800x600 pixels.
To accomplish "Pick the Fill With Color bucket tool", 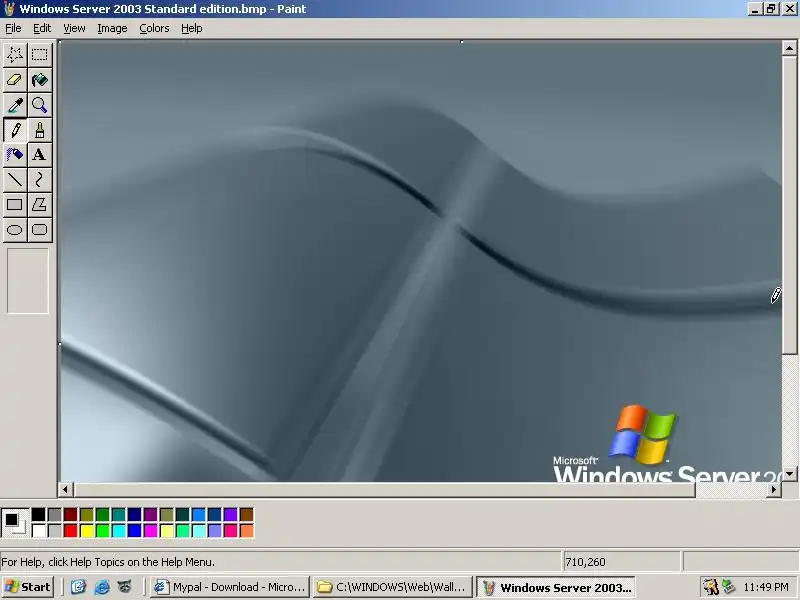I will (40, 80).
